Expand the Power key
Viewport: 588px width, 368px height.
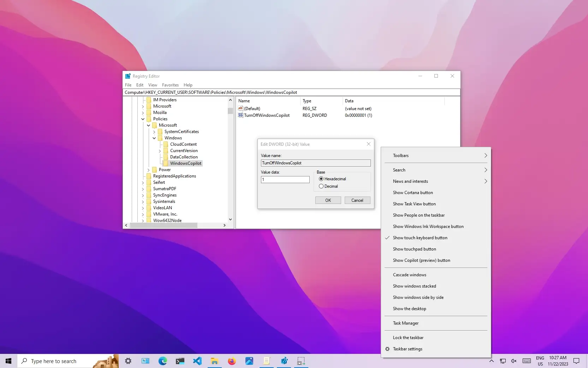point(149,170)
